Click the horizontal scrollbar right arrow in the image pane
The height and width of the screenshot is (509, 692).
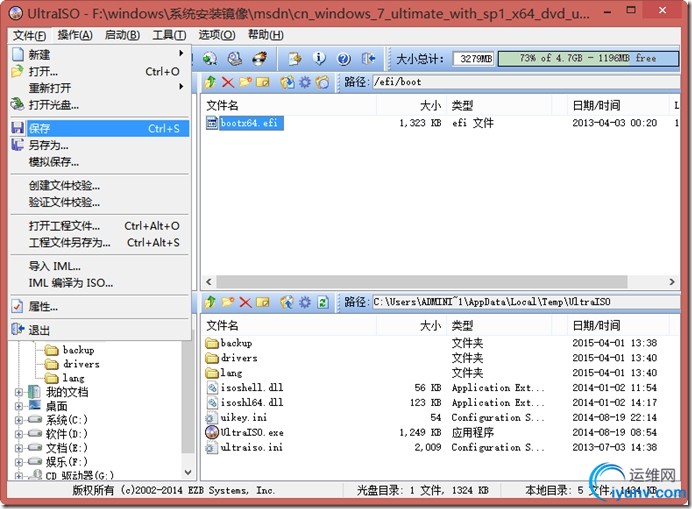point(672,282)
